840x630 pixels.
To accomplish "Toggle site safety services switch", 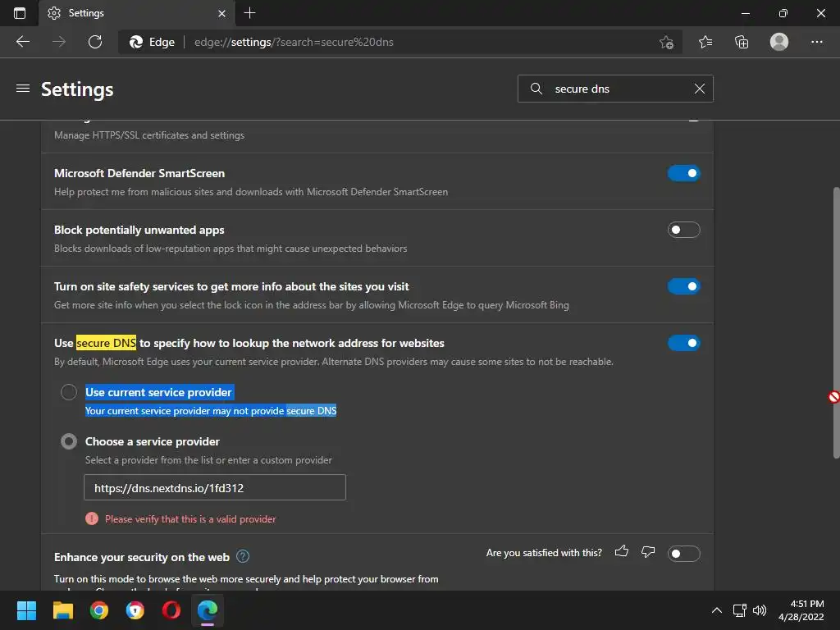I will click(683, 286).
